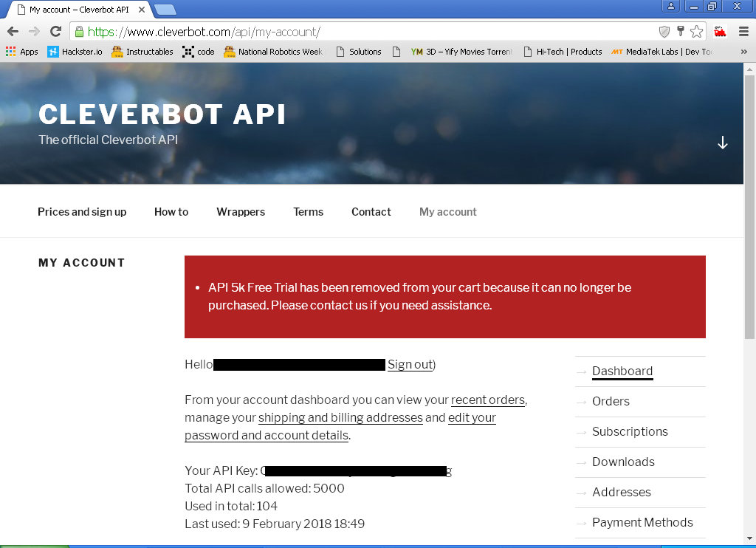Select the My account – Cleverbot API tab
The image size is (756, 548).
79,10
